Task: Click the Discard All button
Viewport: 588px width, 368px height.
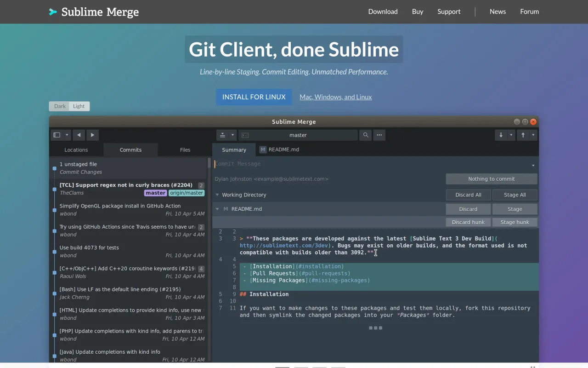Action: (468, 195)
